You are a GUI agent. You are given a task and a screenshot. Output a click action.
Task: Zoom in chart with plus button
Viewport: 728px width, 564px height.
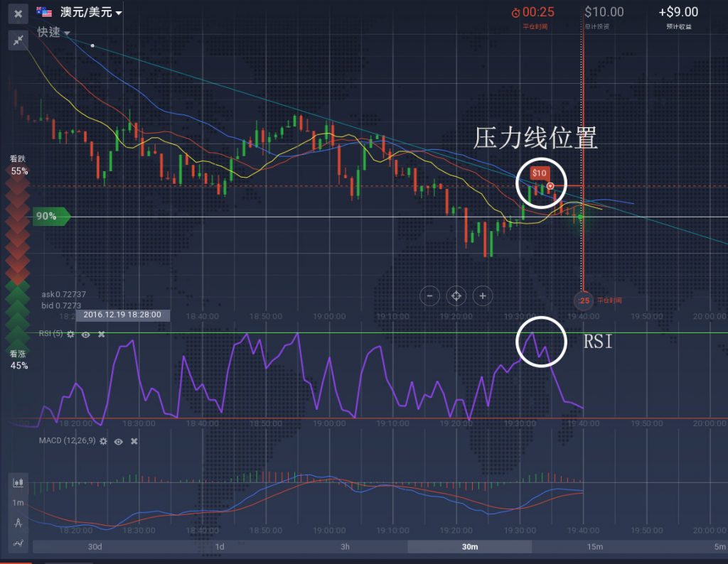tap(483, 295)
